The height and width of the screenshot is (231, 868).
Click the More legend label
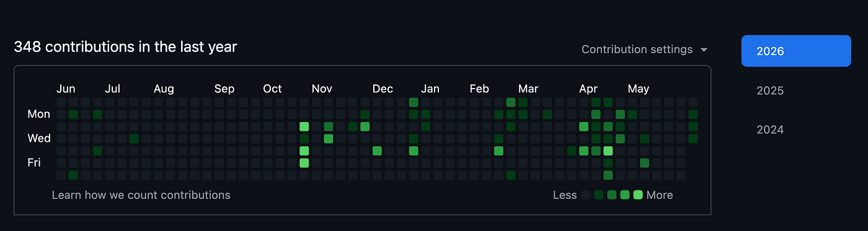(660, 195)
